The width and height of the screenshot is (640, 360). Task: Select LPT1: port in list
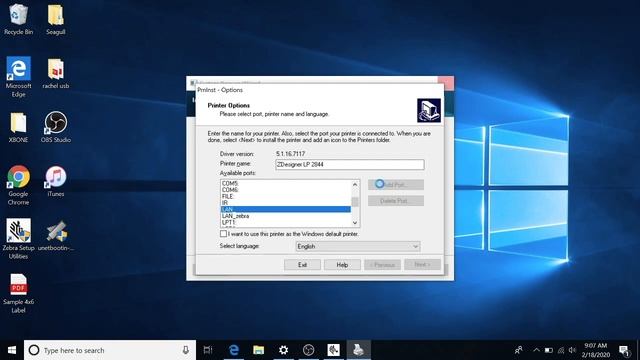click(285, 222)
